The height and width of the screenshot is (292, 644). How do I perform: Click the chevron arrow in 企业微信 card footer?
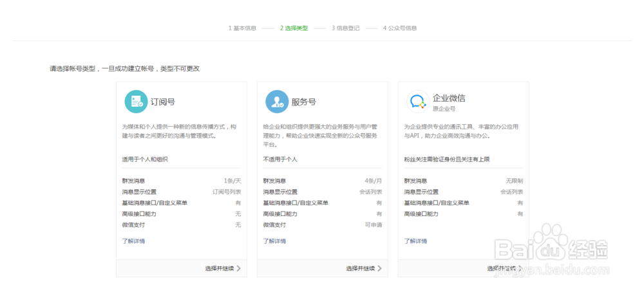(x=520, y=268)
